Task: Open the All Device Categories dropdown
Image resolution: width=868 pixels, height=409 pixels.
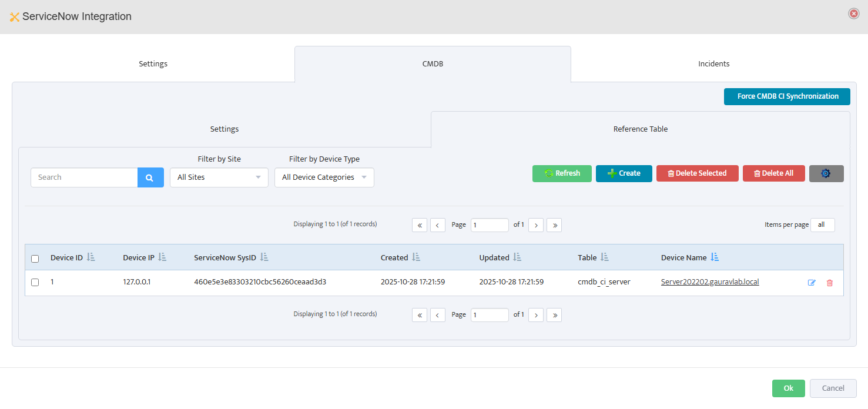Action: (x=324, y=177)
